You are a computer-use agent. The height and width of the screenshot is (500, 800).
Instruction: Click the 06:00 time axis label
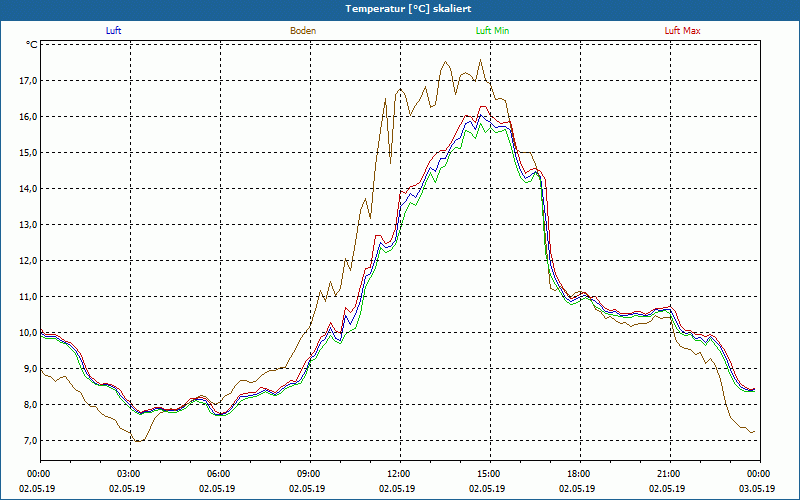[x=220, y=474]
